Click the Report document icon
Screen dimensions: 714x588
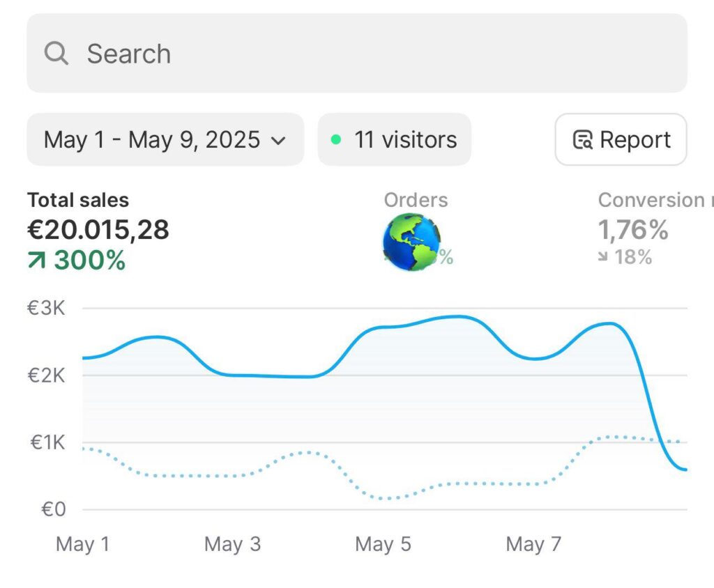[583, 140]
